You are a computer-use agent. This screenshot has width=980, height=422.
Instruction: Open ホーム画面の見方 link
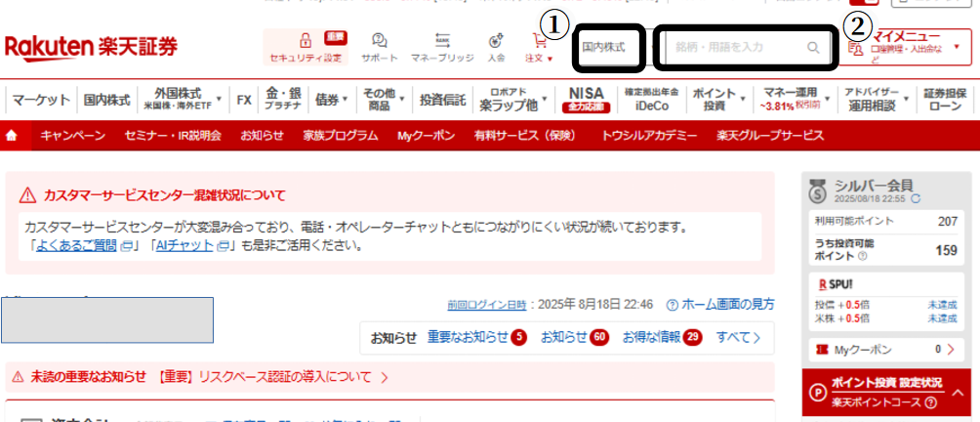coord(727,305)
